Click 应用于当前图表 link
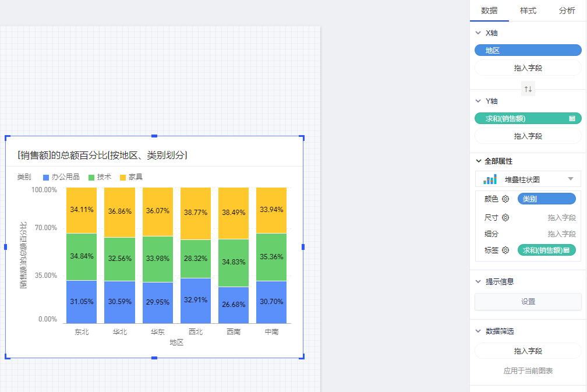Screen dimensions: 587x392 click(x=528, y=370)
